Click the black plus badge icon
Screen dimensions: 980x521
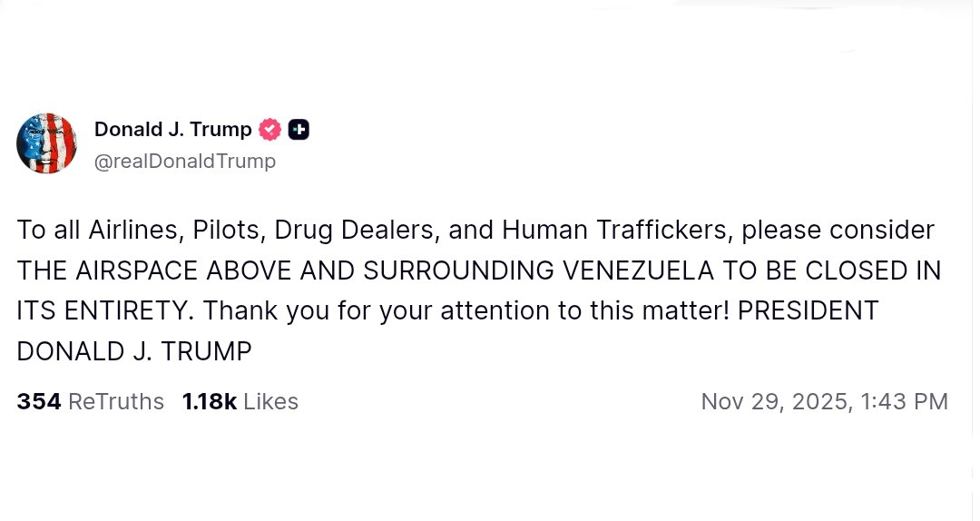coord(299,130)
